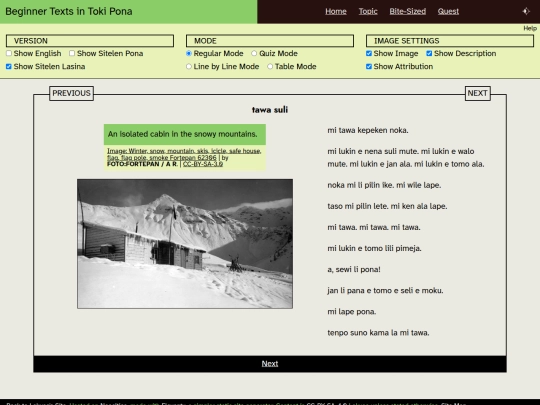Uncheck the Show Image checkbox
The height and width of the screenshot is (405, 540).
369,53
